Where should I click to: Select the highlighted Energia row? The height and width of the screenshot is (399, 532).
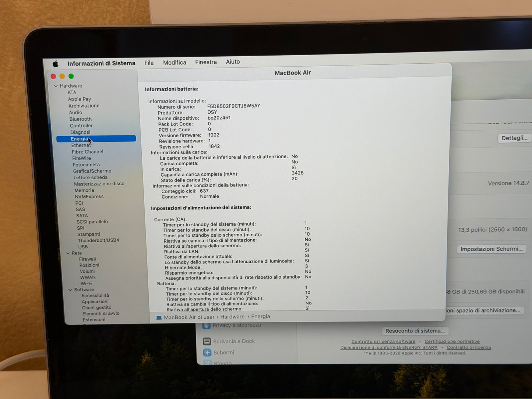(x=96, y=139)
